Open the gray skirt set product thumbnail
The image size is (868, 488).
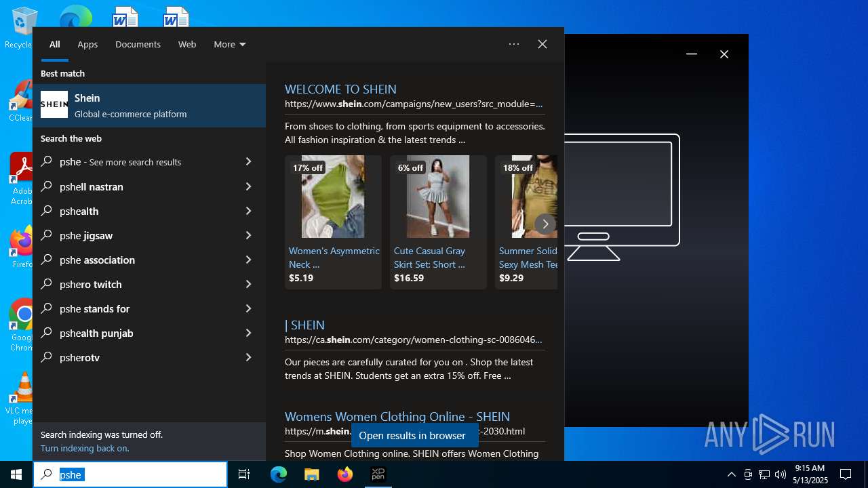pyautogui.click(x=438, y=197)
